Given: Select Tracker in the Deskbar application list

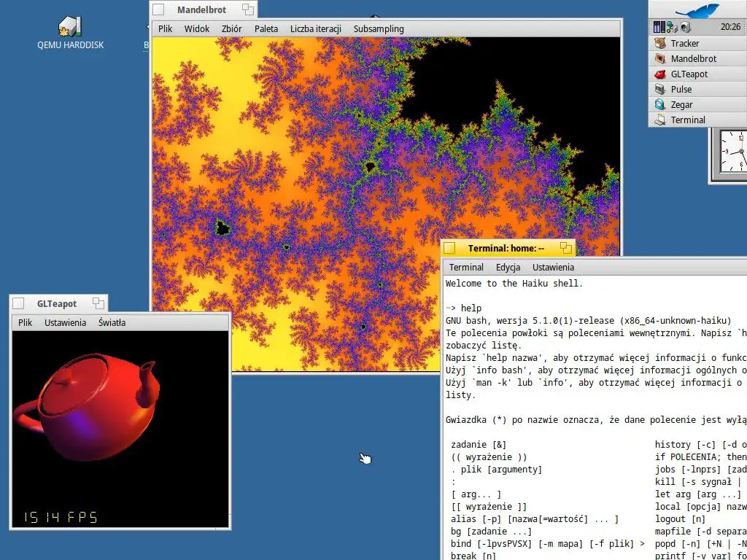Looking at the screenshot, I should click(x=697, y=43).
